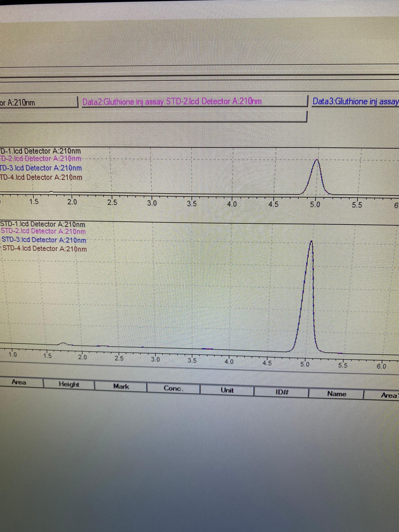399x532 pixels.
Task: Select STD-4.lcd legend in lower chromatogram
Action: pos(44,249)
